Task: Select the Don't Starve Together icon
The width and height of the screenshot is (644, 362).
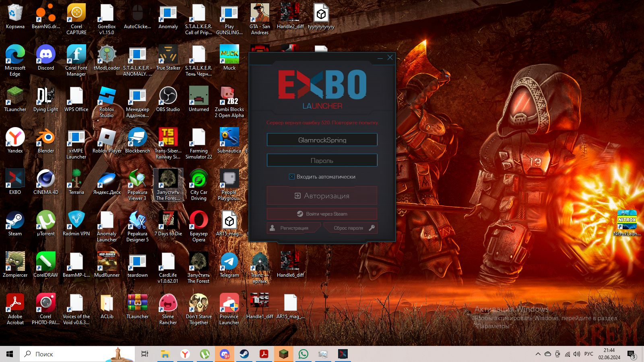Action: coord(199,309)
